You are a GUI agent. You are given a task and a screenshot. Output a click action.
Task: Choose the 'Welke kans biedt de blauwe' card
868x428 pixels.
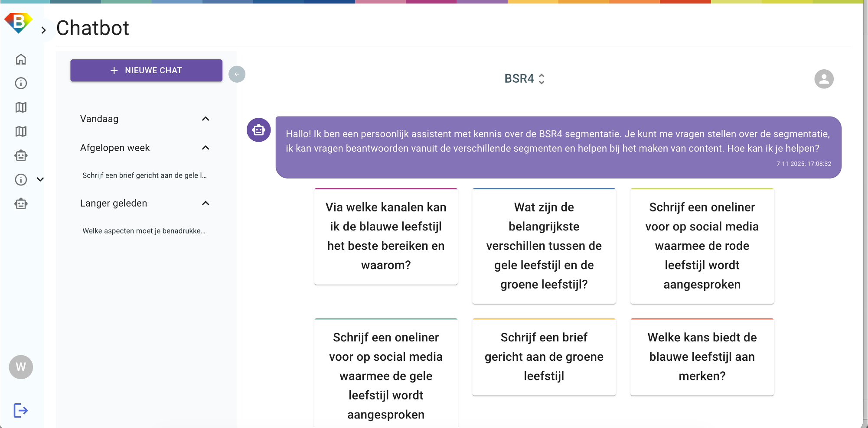pos(702,357)
